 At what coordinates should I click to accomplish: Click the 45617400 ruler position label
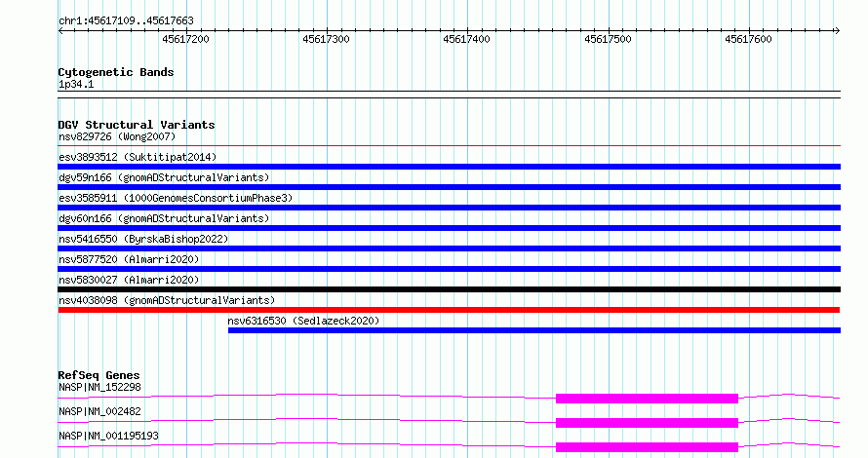(466, 39)
